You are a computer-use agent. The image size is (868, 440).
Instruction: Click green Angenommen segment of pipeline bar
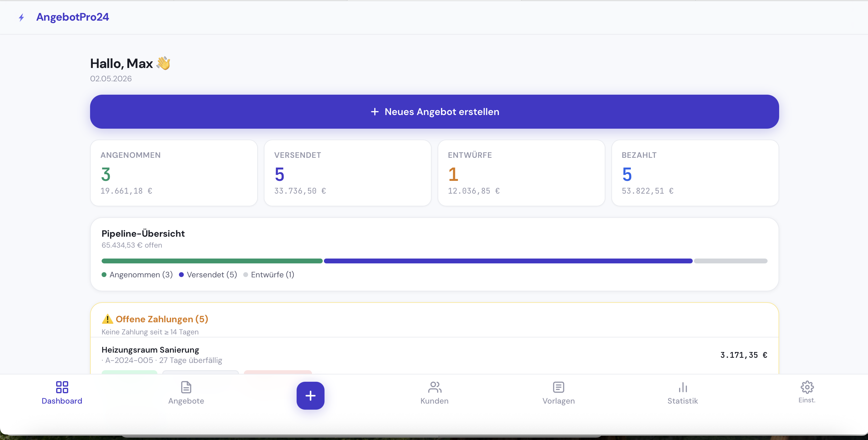point(212,261)
